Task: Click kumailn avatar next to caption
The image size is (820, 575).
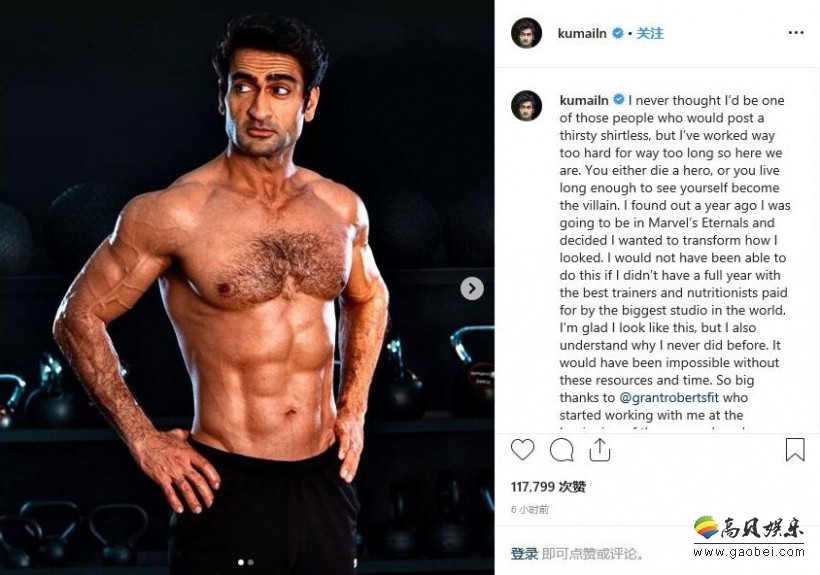Action: (x=526, y=106)
